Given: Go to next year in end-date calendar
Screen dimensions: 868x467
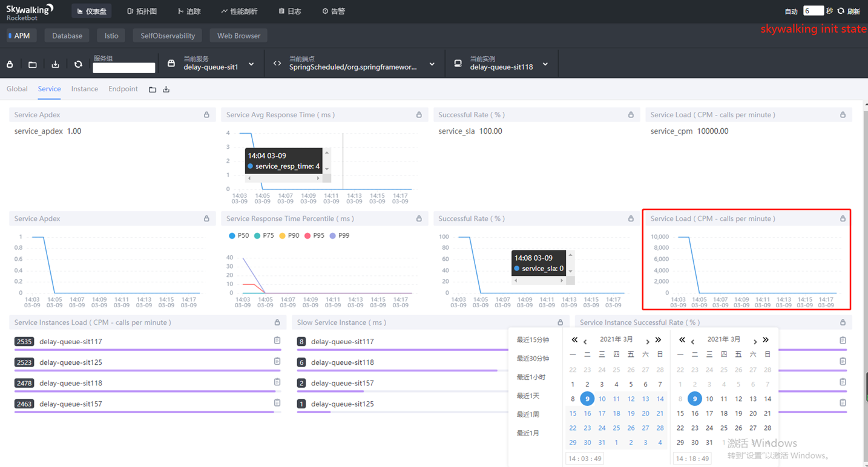Looking at the screenshot, I should (x=766, y=340).
